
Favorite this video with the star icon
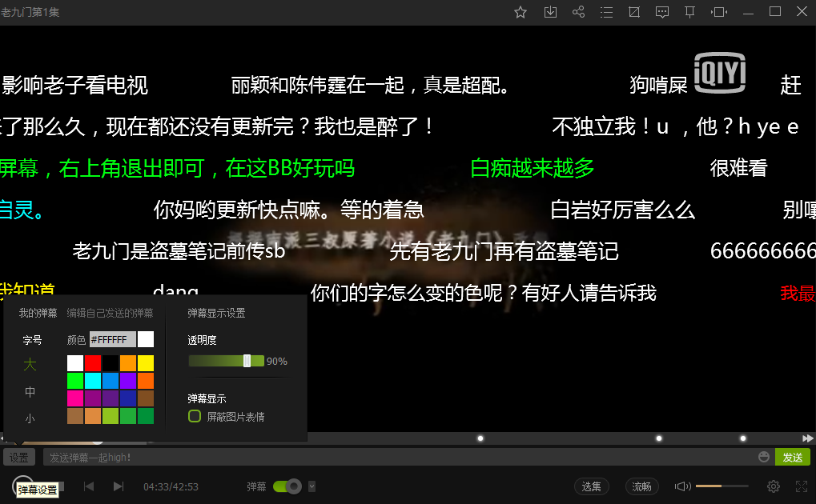(520, 12)
